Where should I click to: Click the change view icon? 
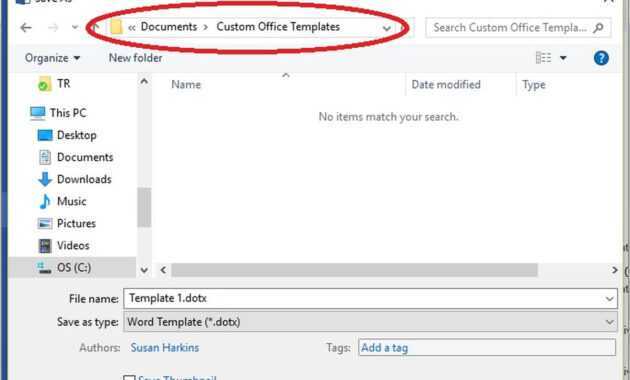(543, 58)
